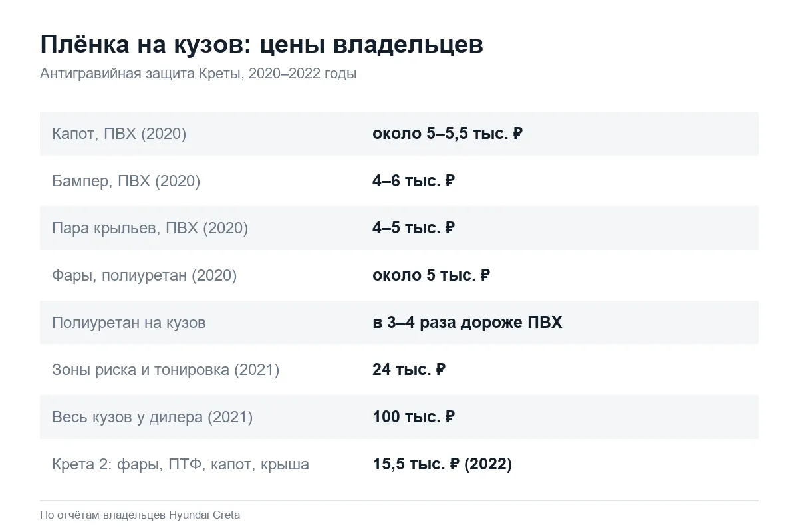Image resolution: width=798 pixels, height=532 pixels.
Task: Click the 'Пара крыльев, ПВХ (2020)' label
Action: pyautogui.click(x=150, y=228)
